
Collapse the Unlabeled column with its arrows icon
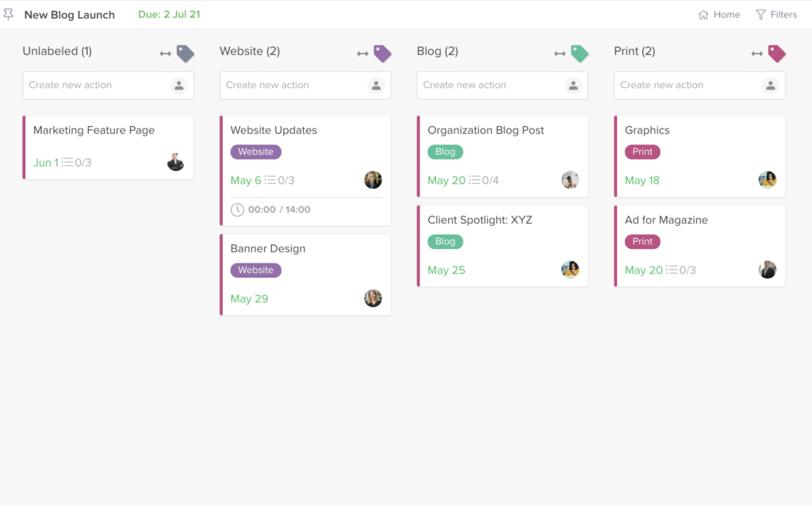[x=166, y=53]
